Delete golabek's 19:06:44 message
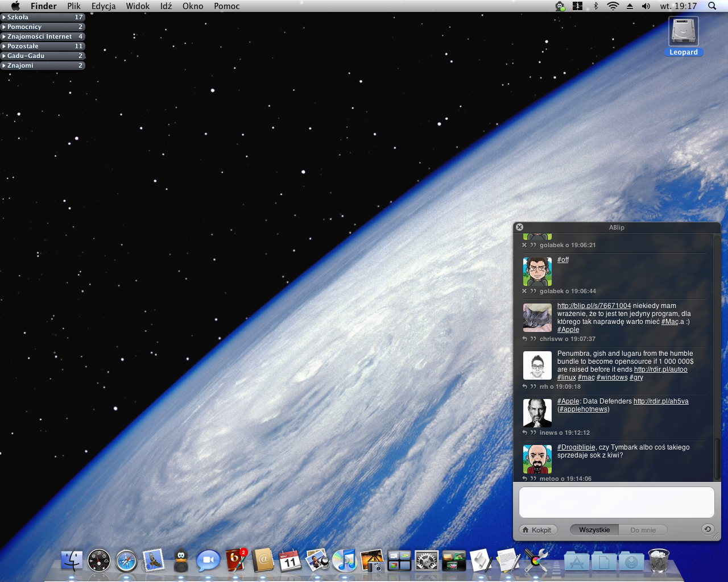 click(524, 291)
